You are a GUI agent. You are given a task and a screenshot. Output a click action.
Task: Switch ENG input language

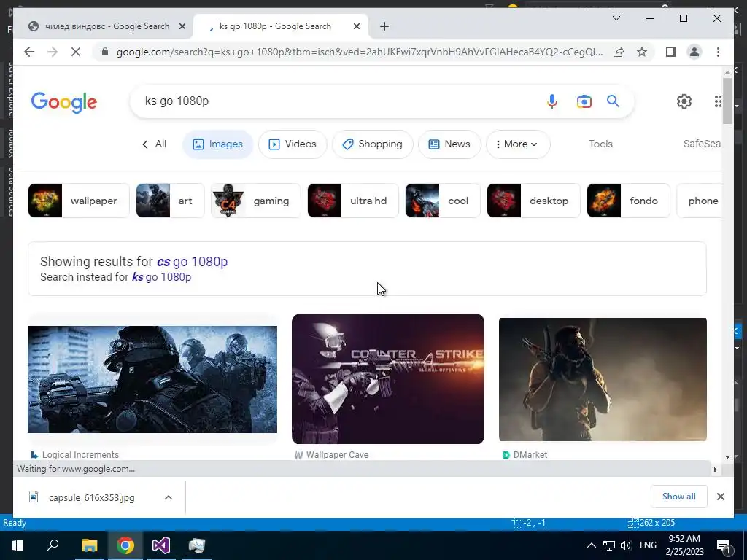[648, 545]
